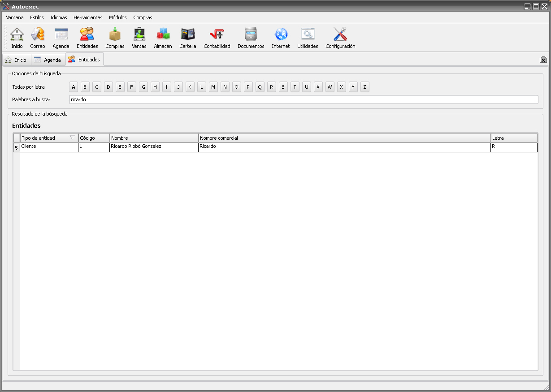This screenshot has height=392, width=551.
Task: Click the Palabras a buscar search field
Action: [304, 99]
